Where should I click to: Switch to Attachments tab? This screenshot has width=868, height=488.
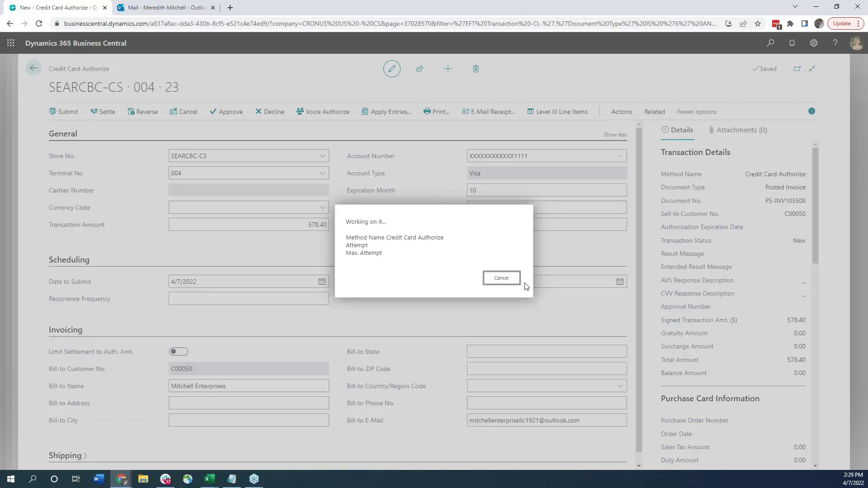tap(741, 130)
